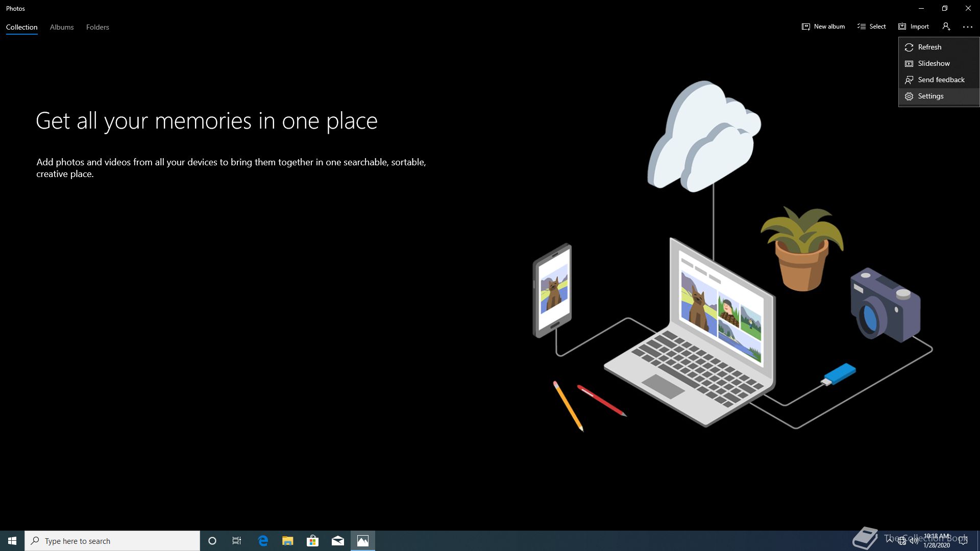Click the New album button
Screen dimensions: 980x551
click(x=823, y=27)
